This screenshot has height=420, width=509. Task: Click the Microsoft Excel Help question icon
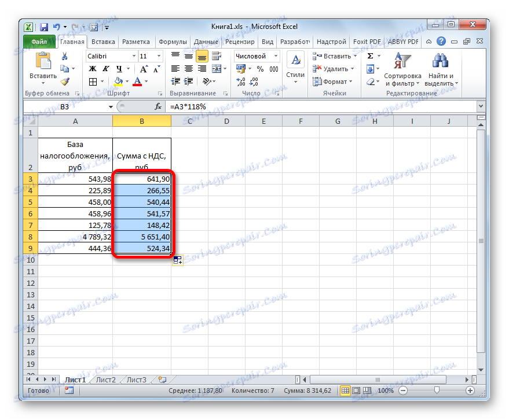[441, 42]
